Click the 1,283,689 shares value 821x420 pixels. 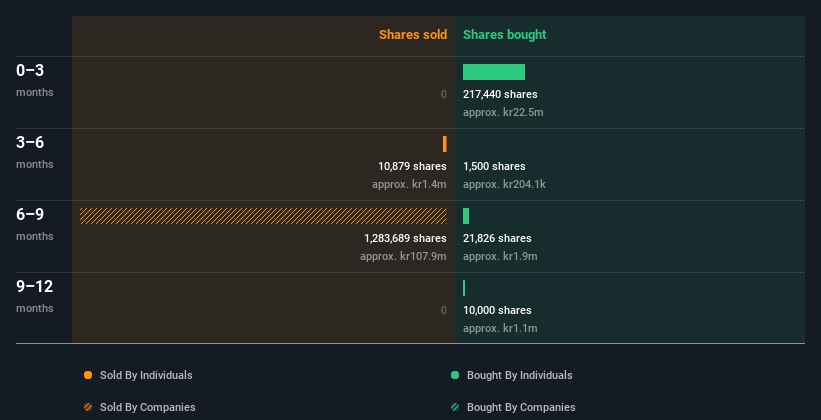[x=405, y=238]
